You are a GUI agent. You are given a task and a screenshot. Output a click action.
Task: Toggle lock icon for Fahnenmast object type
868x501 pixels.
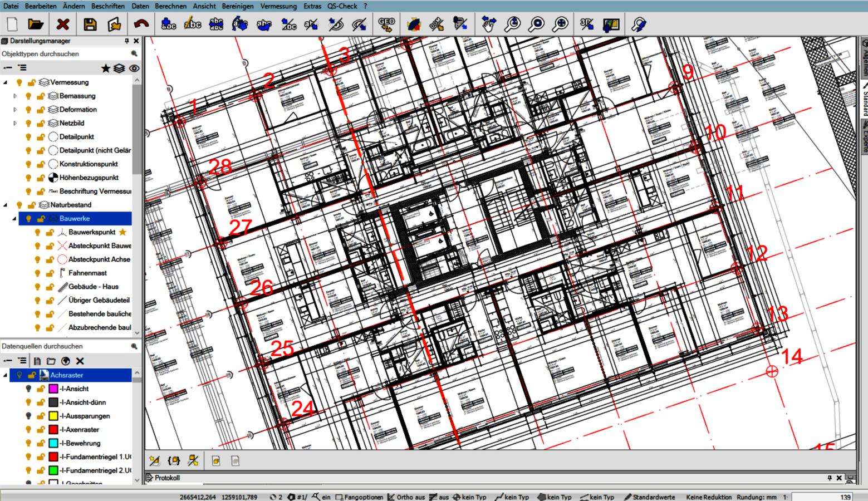50,273
